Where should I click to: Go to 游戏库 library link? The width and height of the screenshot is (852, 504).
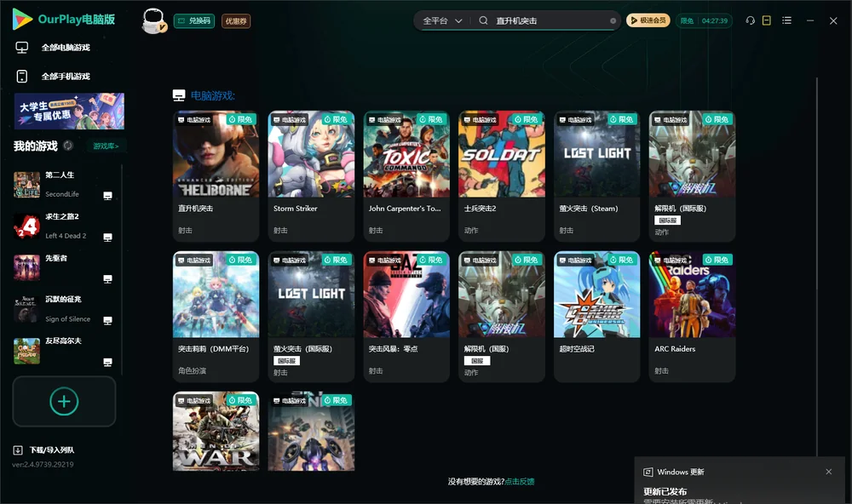[x=106, y=146]
